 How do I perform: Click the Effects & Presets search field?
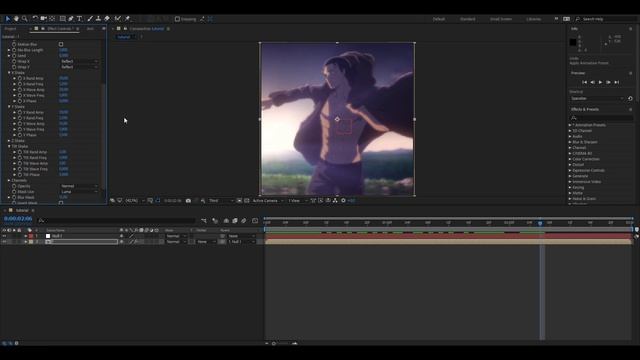click(x=601, y=118)
